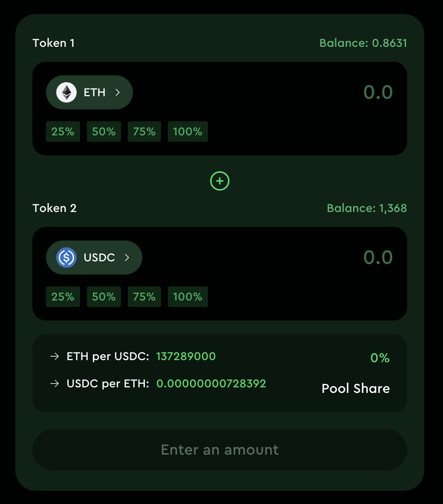Choose 75% of ETH balance
This screenshot has width=443, height=504.
click(x=144, y=132)
